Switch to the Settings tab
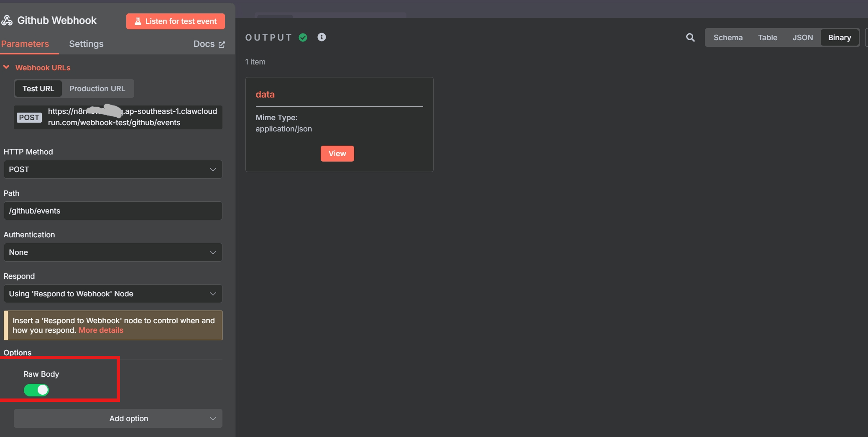This screenshot has width=868, height=437. tap(86, 44)
